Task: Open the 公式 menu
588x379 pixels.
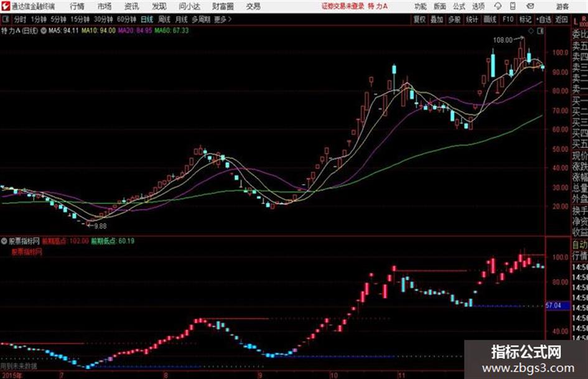Action: coord(459,6)
